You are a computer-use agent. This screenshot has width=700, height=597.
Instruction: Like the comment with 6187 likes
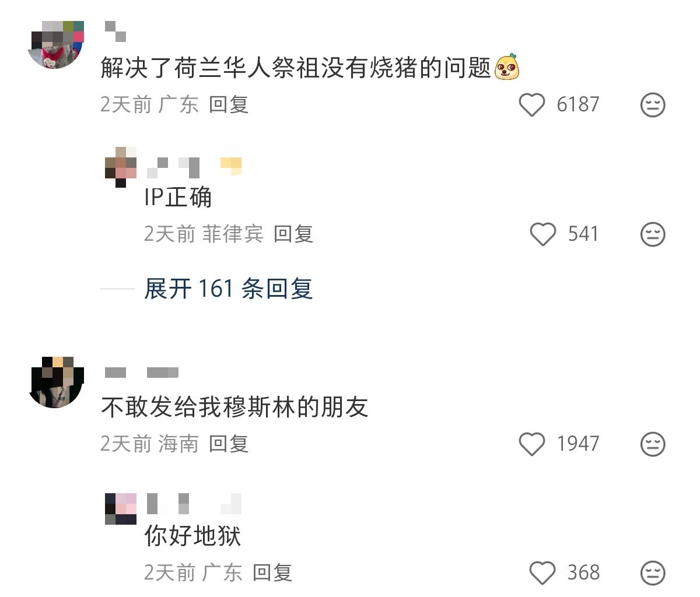point(531,105)
